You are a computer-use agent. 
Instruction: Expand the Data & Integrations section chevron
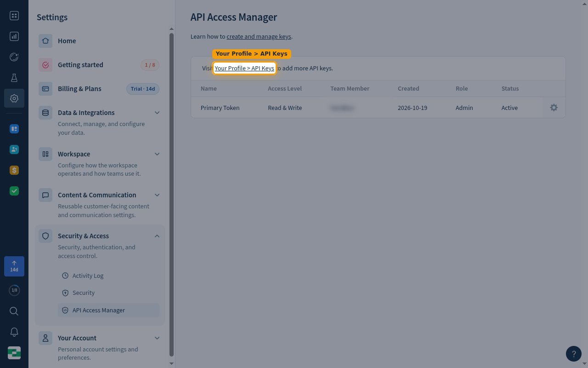(x=157, y=113)
